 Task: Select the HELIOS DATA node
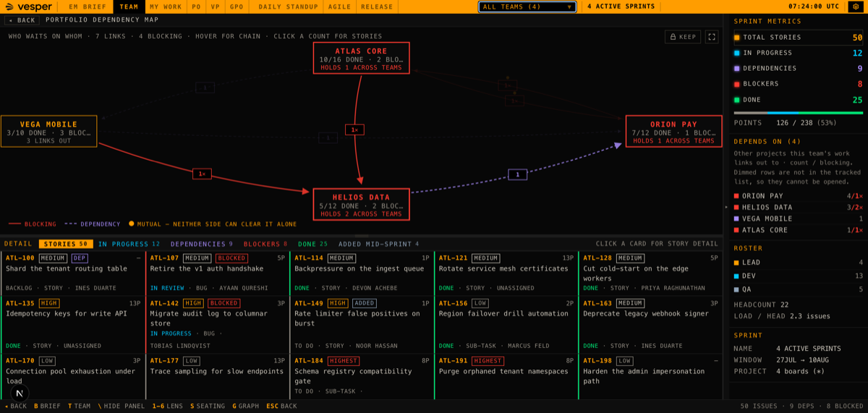click(362, 204)
